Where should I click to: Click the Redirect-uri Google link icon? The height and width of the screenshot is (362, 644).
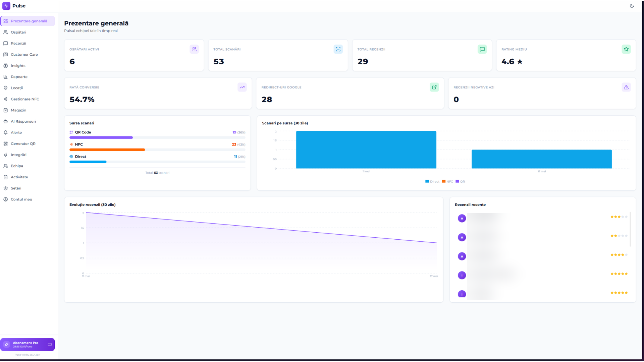[x=434, y=87]
